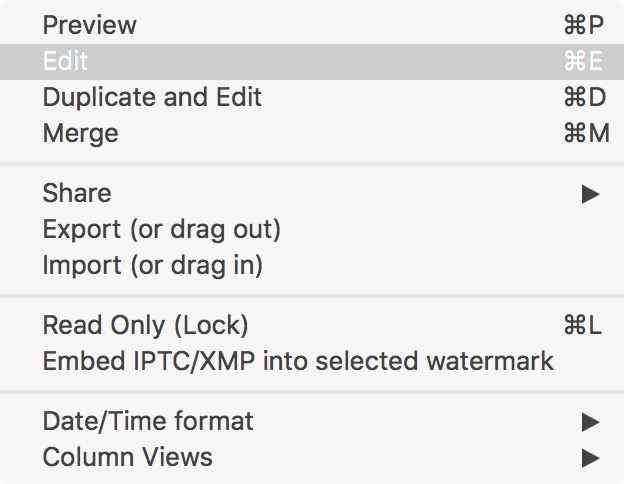Choose Export (or drag out)
Screen dimensions: 624x484
161,229
